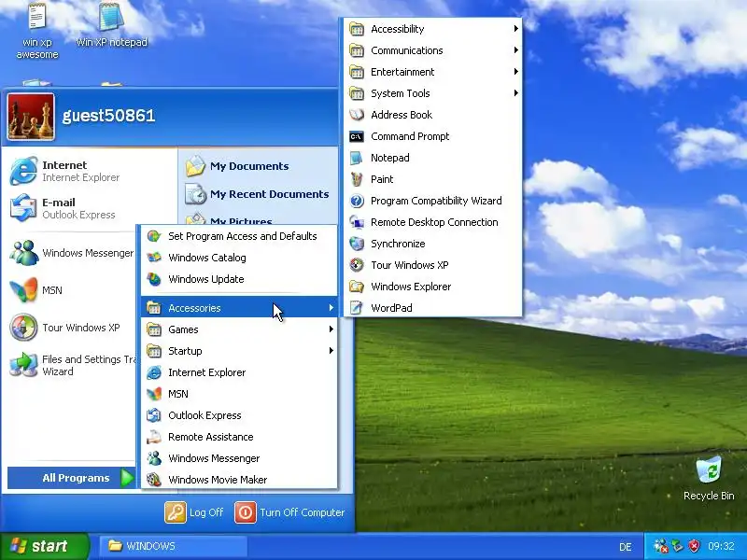Switch to WINDOWS taskbar window
Viewport: 747px width, 560px height.
173,546
